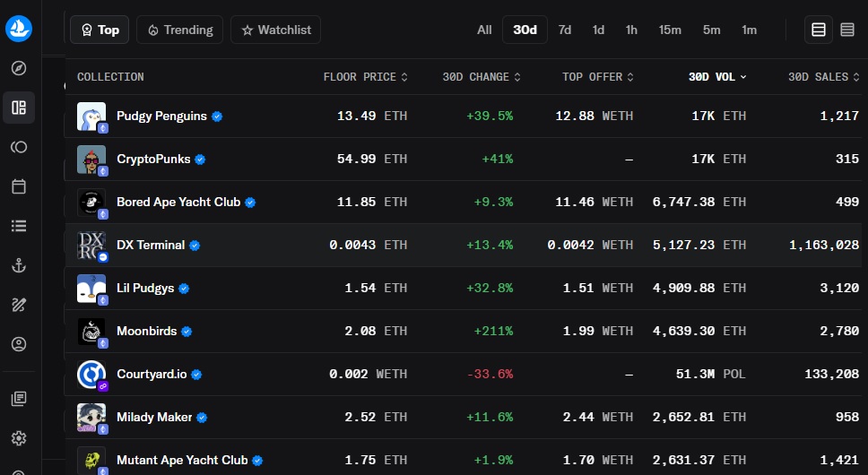Click the +211% change value for Moonbirds

493,332
